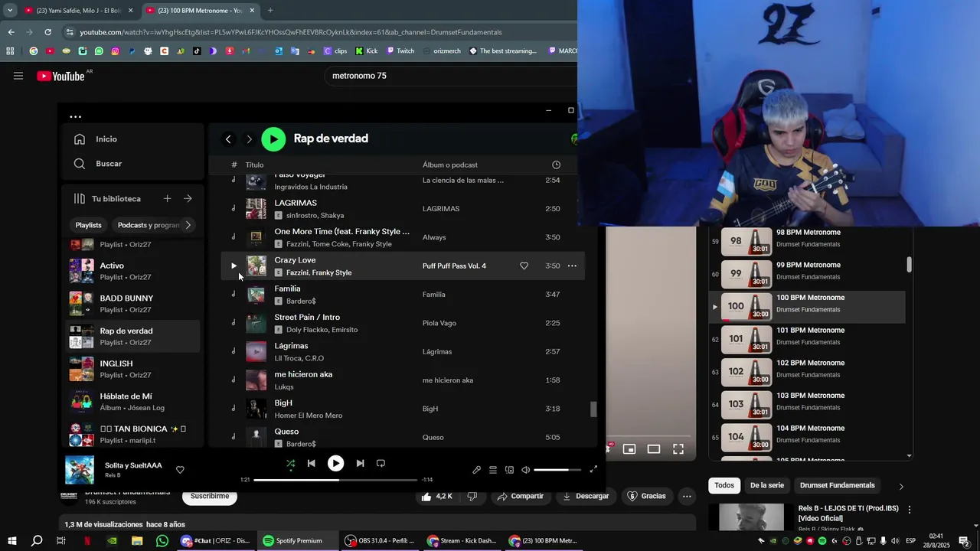Dislike the YouTube video
This screenshot has width=980, height=551.
coord(472,497)
